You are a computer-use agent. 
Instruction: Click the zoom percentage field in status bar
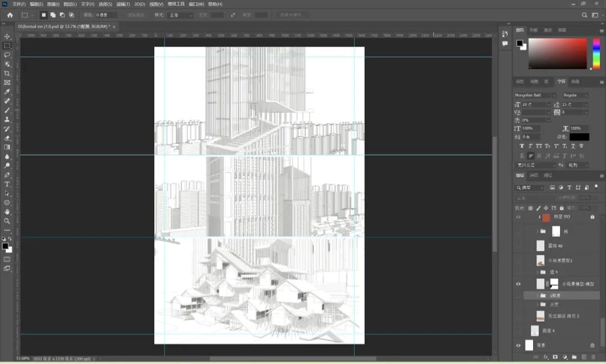[x=22, y=358]
